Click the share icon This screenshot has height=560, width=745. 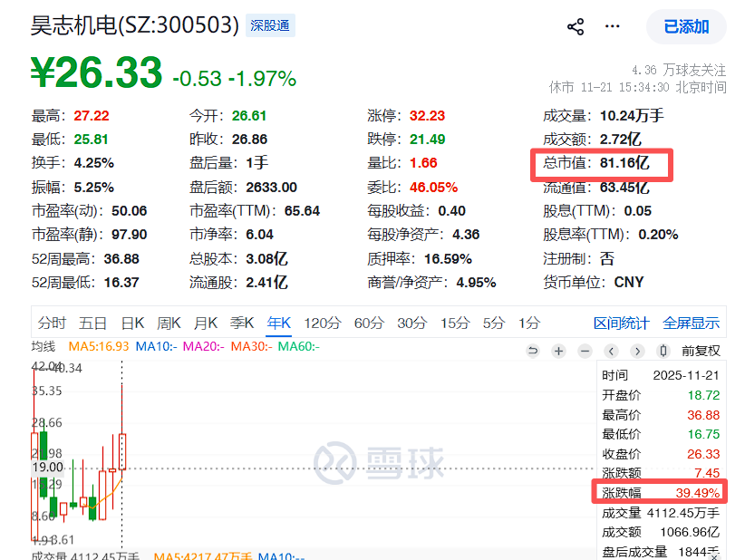click(x=576, y=26)
